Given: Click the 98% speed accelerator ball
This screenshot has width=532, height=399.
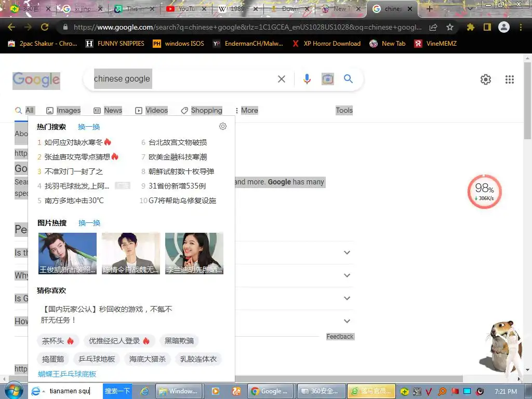Looking at the screenshot, I should tap(485, 192).
